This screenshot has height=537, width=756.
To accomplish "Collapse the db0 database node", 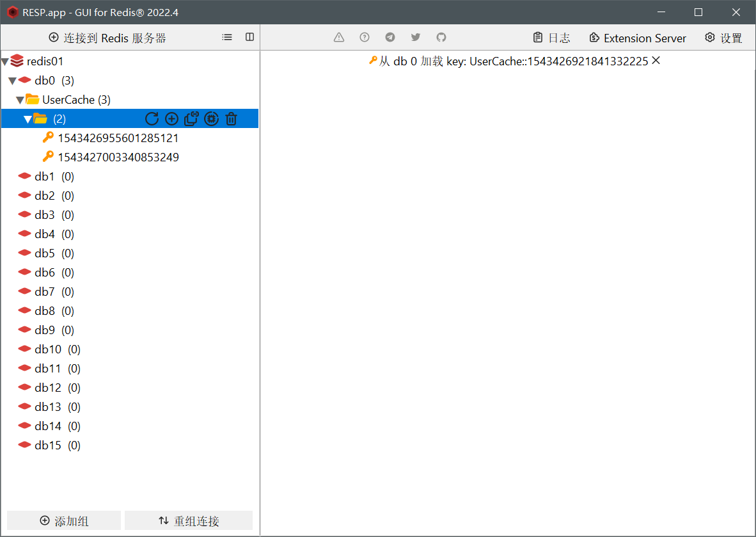I will pyautogui.click(x=13, y=81).
